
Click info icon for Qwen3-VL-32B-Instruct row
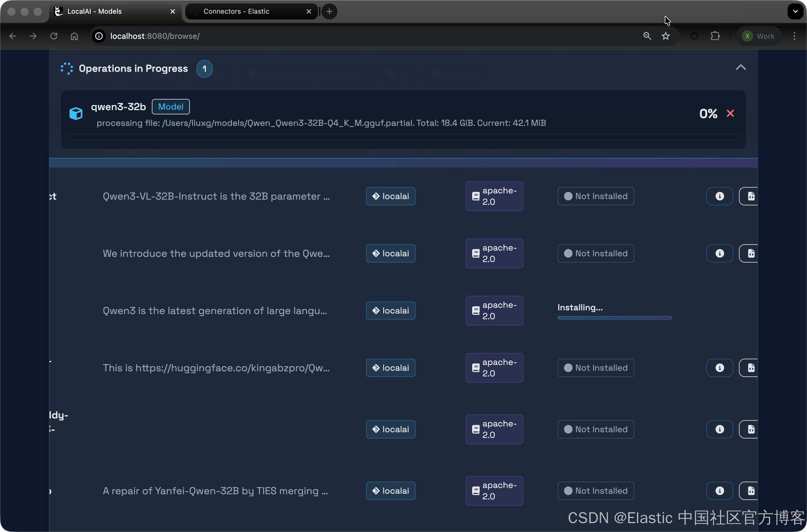point(719,196)
